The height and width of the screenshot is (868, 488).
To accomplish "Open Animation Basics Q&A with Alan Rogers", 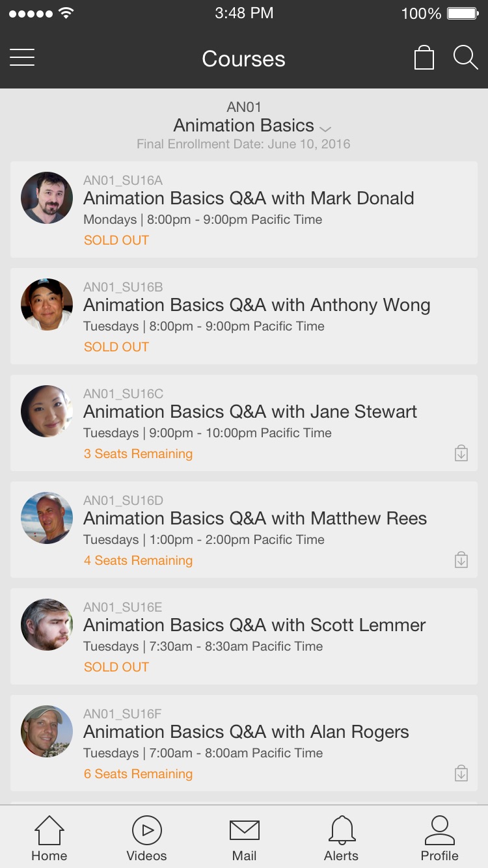I will tap(246, 731).
